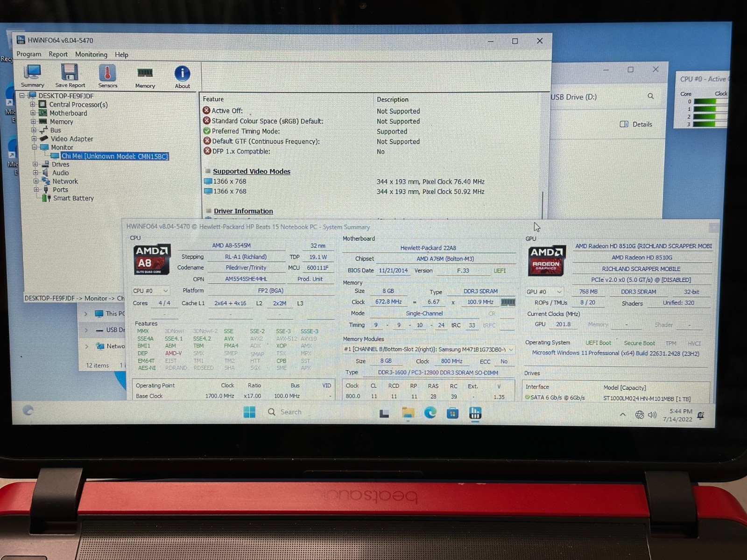Open Microsoft Edge from the taskbar
This screenshot has height=560, width=747.
(430, 413)
